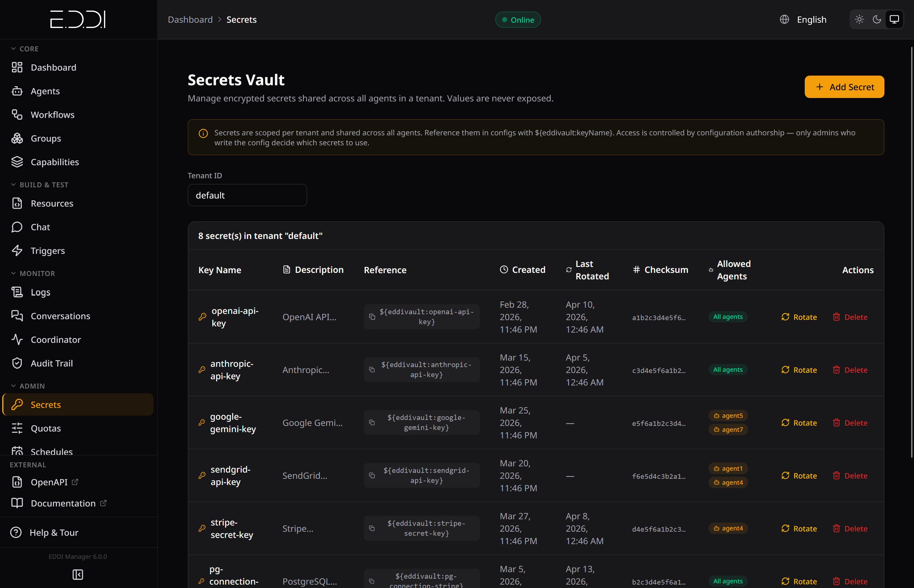Collapse the MONITOR section chevron
Viewport: 914px width, 588px height.
13,273
